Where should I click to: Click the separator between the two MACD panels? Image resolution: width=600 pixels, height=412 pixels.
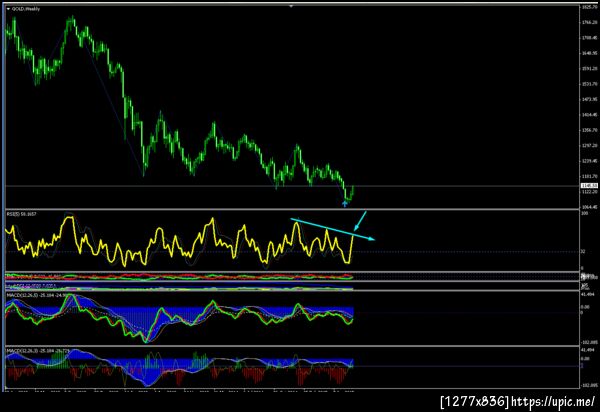[x=293, y=346]
